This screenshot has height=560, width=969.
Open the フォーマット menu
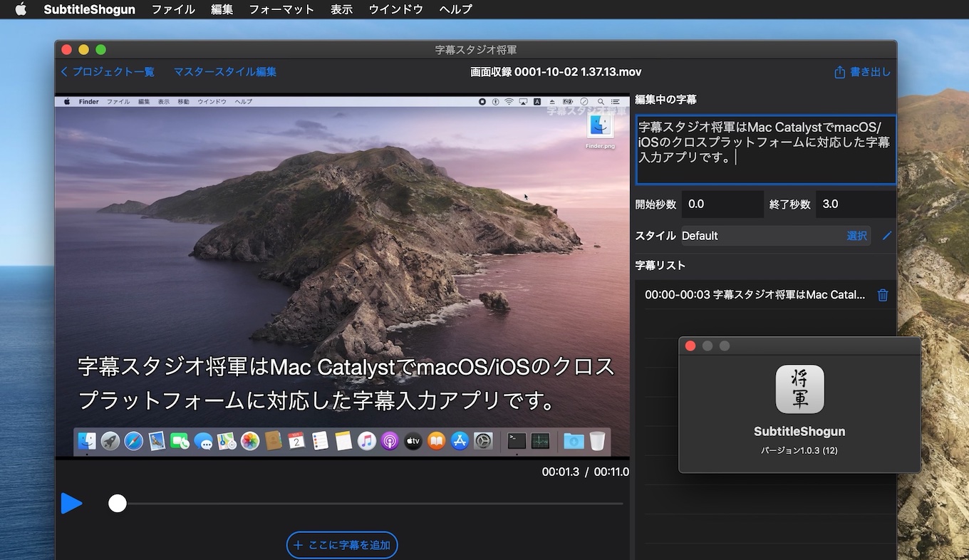(281, 9)
